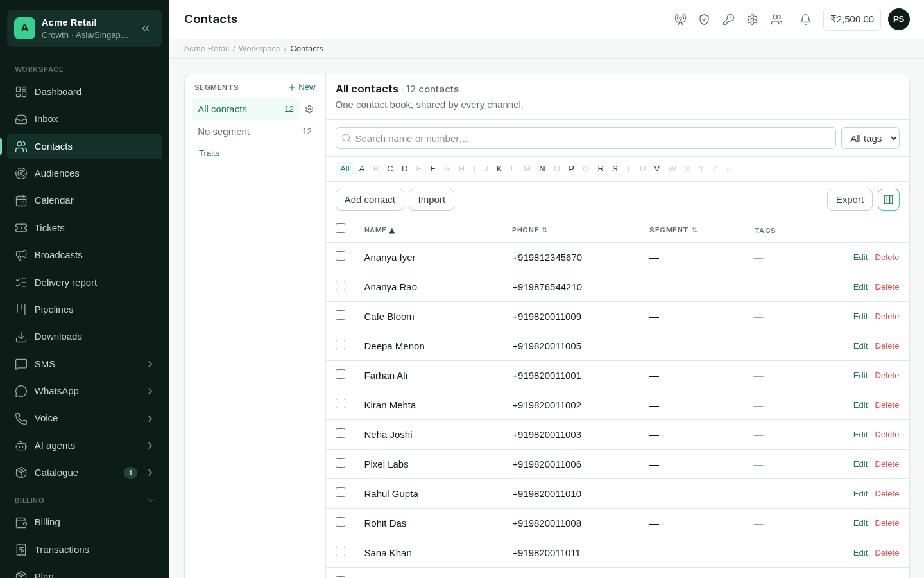Go to Pipelines in the sidebar
The image size is (924, 578).
(x=85, y=310)
